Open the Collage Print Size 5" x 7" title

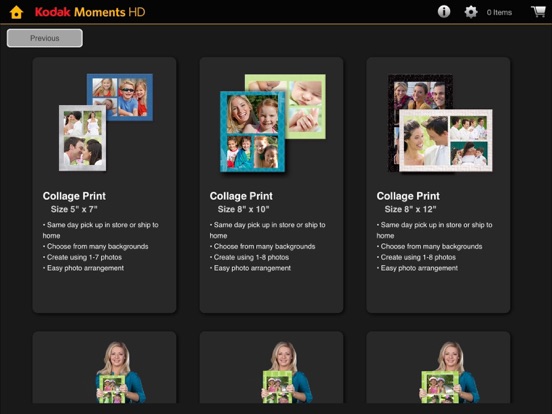[x=74, y=202]
